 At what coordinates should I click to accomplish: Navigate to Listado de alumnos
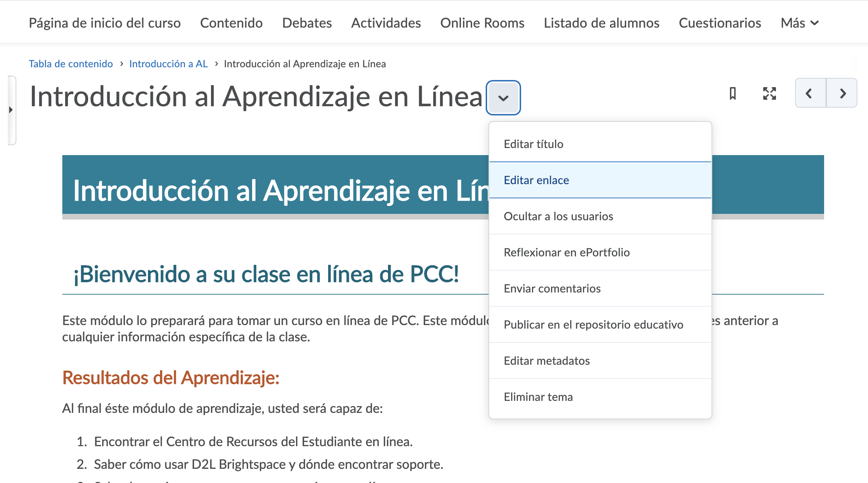(x=601, y=23)
